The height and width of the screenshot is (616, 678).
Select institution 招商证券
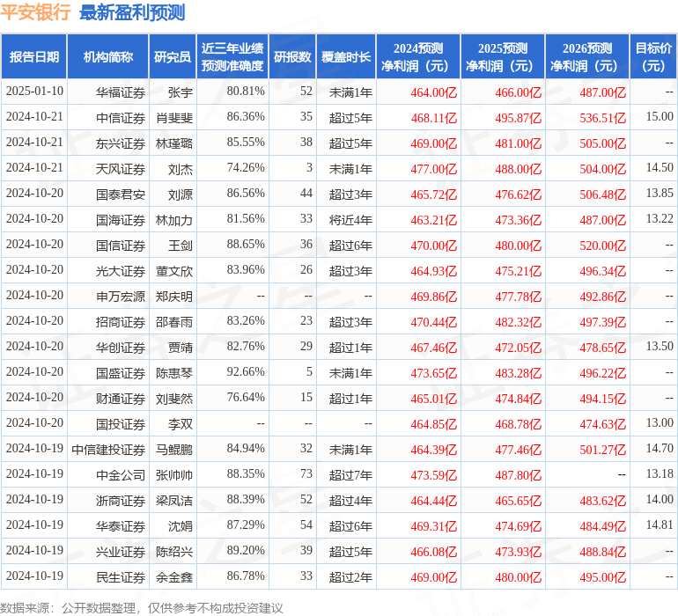121,321
